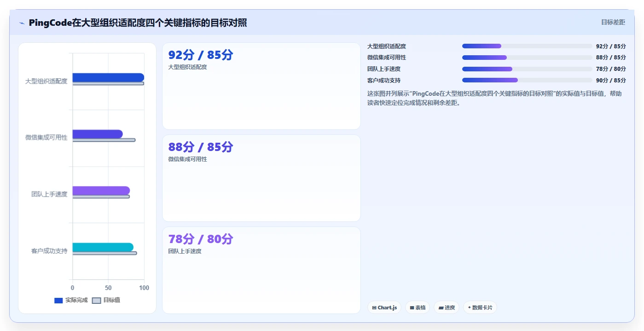Viewport: 644px width, 331px height.
Task: Toggle the 目标值 legend entry
Action: pyautogui.click(x=106, y=300)
